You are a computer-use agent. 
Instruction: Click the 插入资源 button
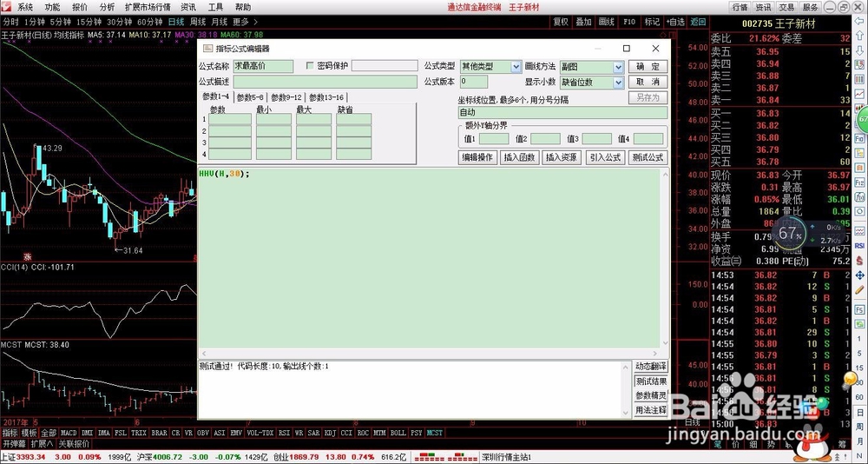(562, 157)
